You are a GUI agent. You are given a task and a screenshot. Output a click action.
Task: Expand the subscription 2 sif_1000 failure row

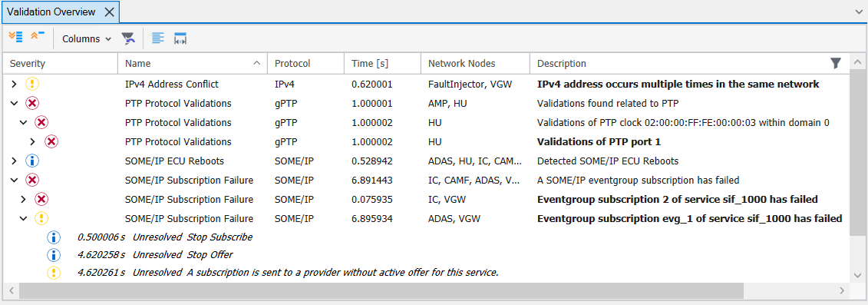(23, 199)
